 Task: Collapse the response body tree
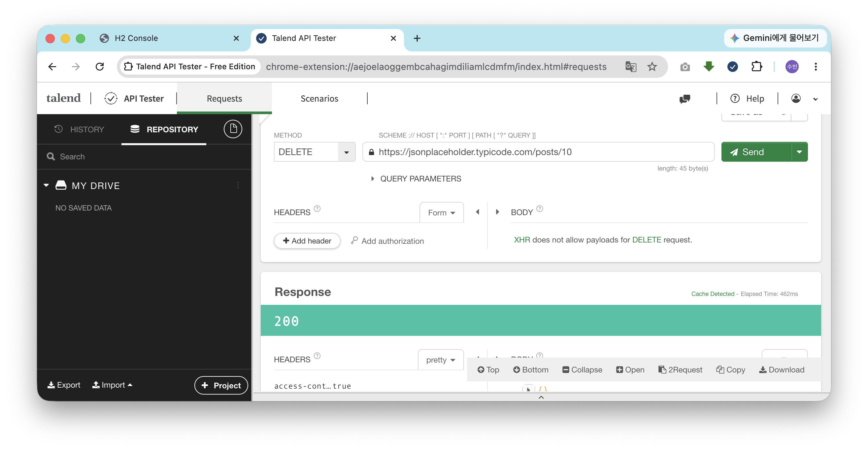click(x=582, y=370)
